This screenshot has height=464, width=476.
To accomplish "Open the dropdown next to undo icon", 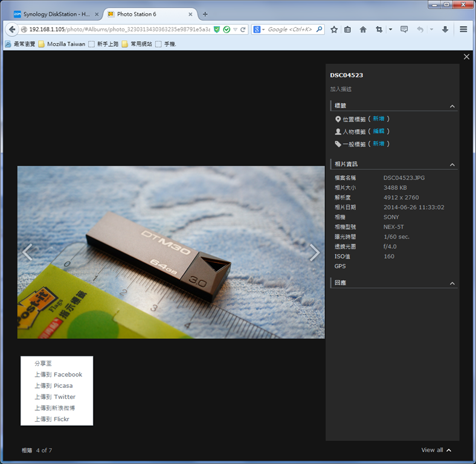I will 431,30.
